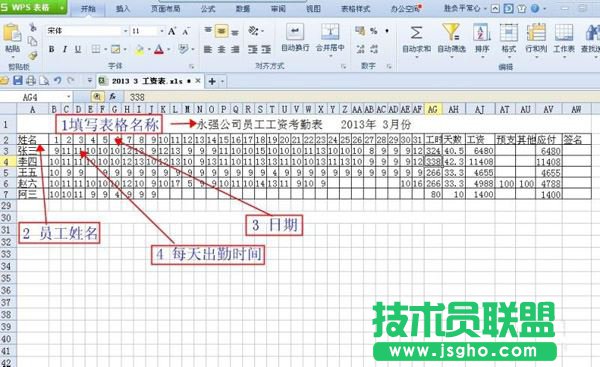The width and height of the screenshot is (600, 367).
Task: Open the 页面布局 ribbon tab
Action: (x=165, y=8)
